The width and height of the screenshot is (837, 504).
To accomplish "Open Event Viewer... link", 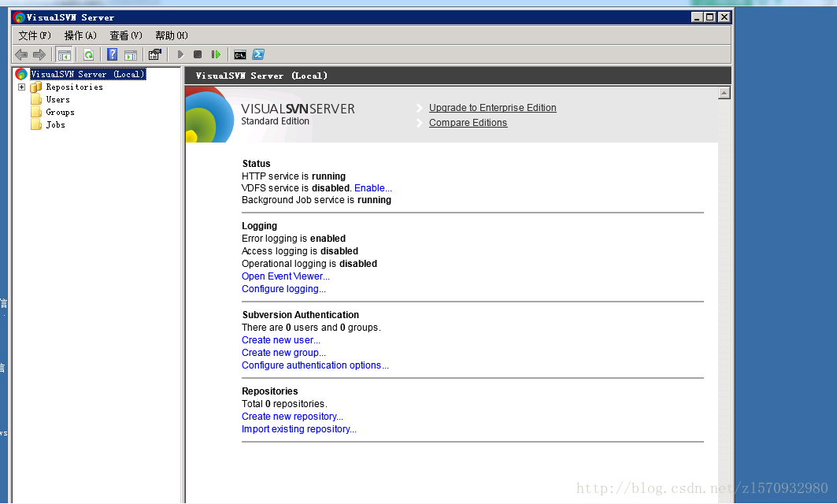I will pyautogui.click(x=286, y=276).
